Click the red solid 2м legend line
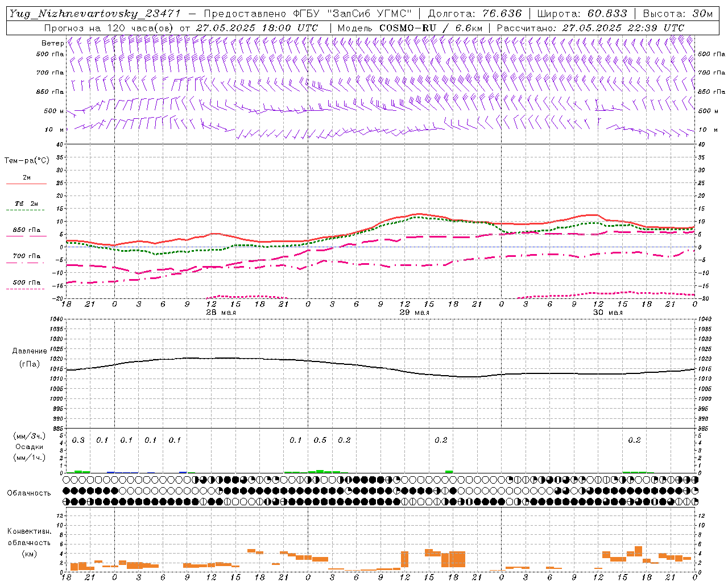This screenshot has height=582, width=728. [26, 184]
